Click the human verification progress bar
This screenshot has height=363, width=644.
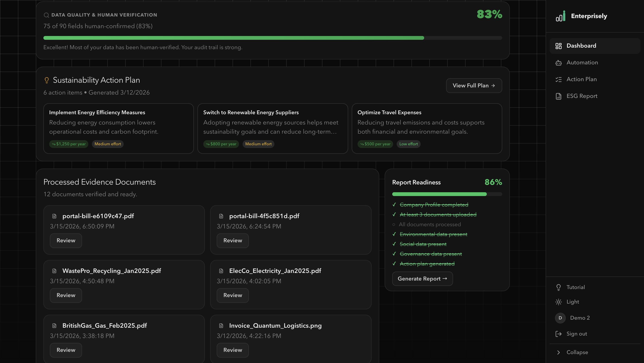(273, 38)
